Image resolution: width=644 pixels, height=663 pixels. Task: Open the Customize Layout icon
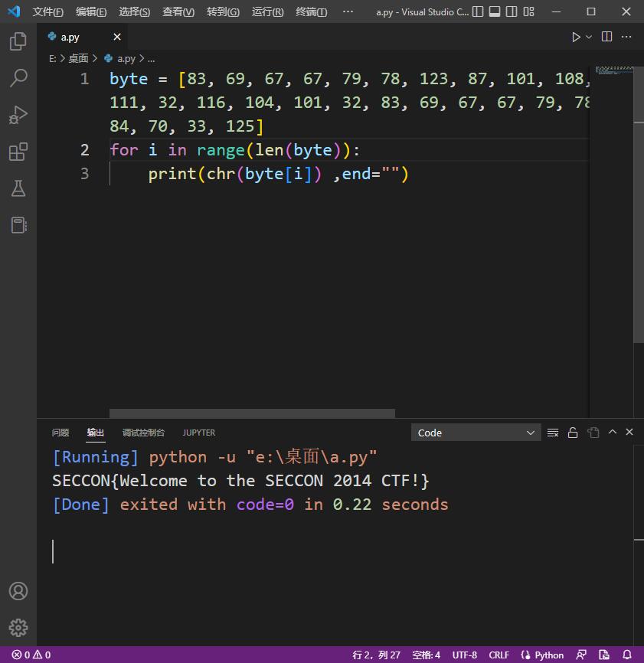click(528, 11)
